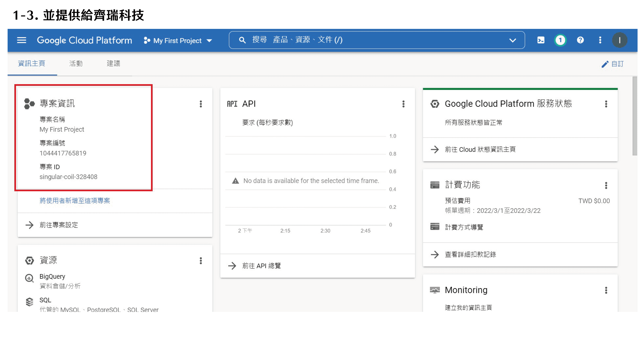This screenshot has height=350, width=644.
Task: Open the help question mark menu
Action: coord(580,40)
